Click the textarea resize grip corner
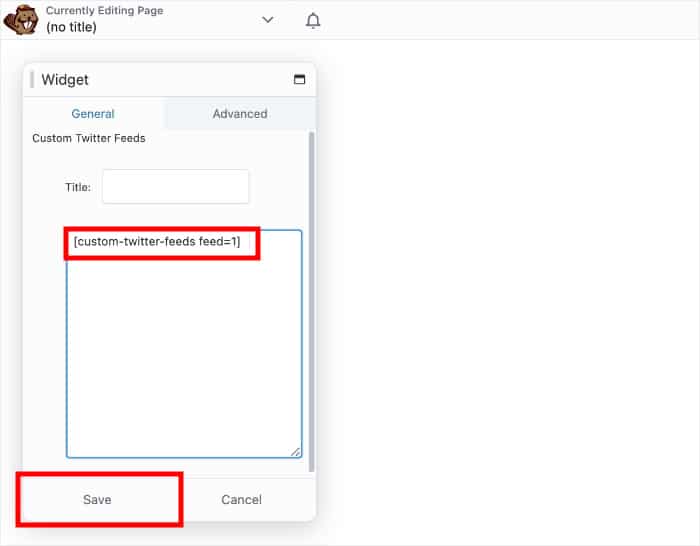This screenshot has width=700, height=546. coord(296,452)
